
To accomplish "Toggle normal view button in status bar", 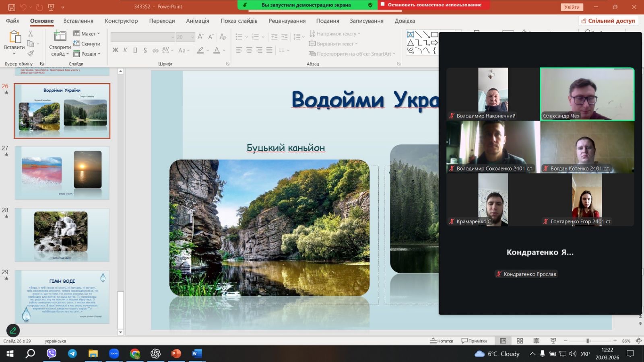I will pos(503,341).
